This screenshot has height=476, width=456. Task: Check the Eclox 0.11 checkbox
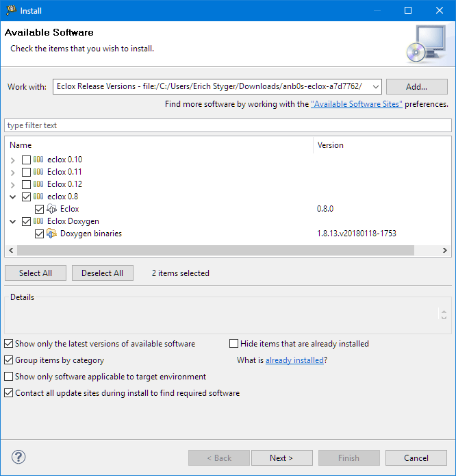click(x=27, y=172)
